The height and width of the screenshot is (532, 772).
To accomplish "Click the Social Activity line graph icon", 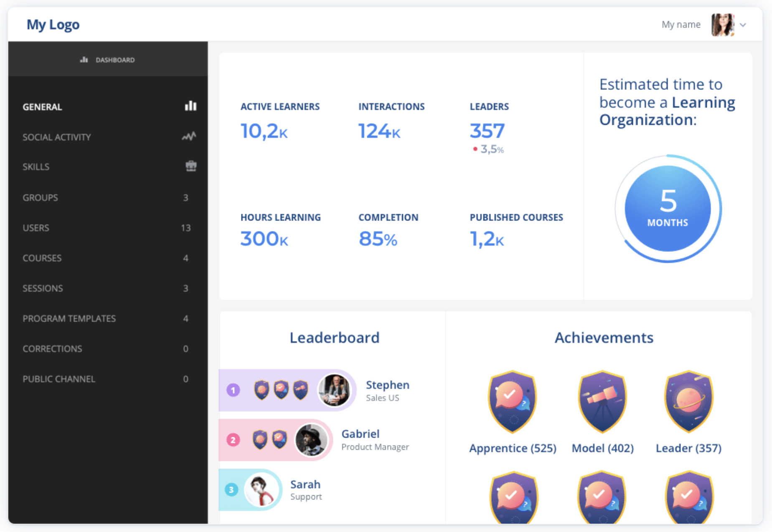I will (x=189, y=137).
